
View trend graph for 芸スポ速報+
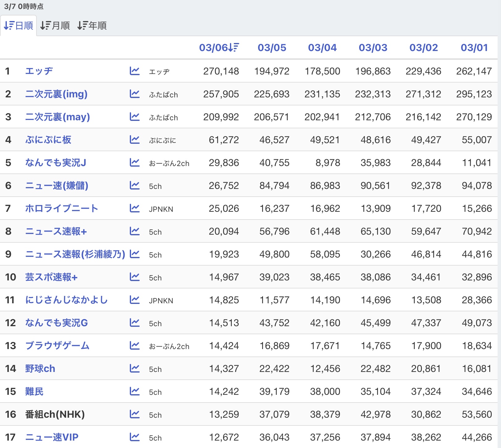pos(134,277)
